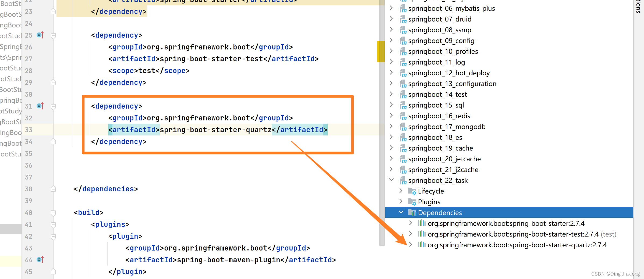
Task: Expand the spring-boot-starter-quartz dependency
Action: [x=411, y=245]
